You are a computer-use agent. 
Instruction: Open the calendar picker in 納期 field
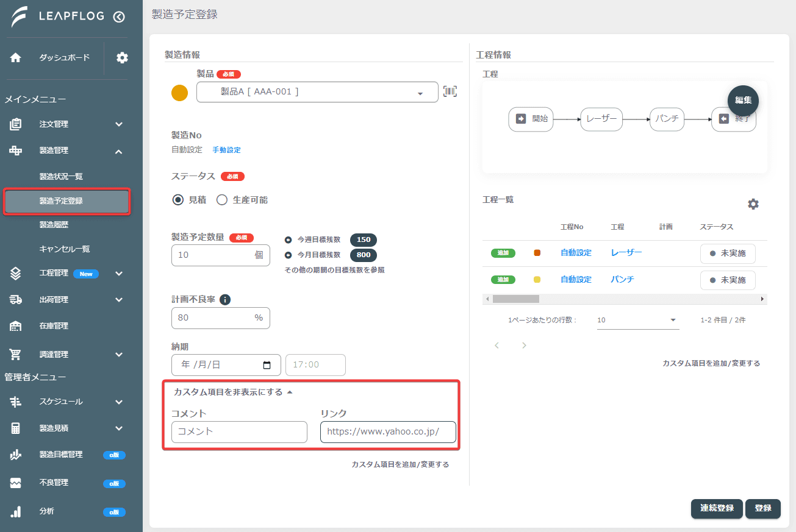267,365
